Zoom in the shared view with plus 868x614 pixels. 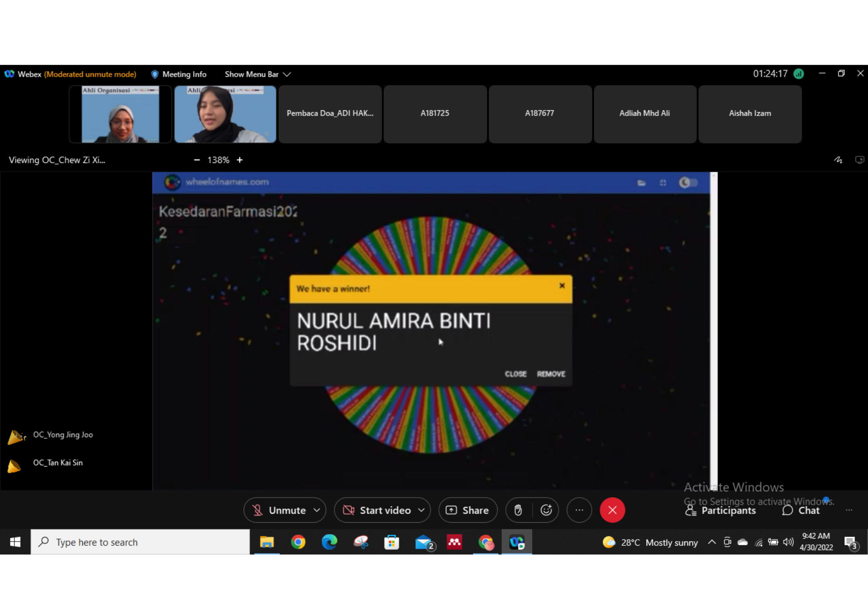coord(240,160)
